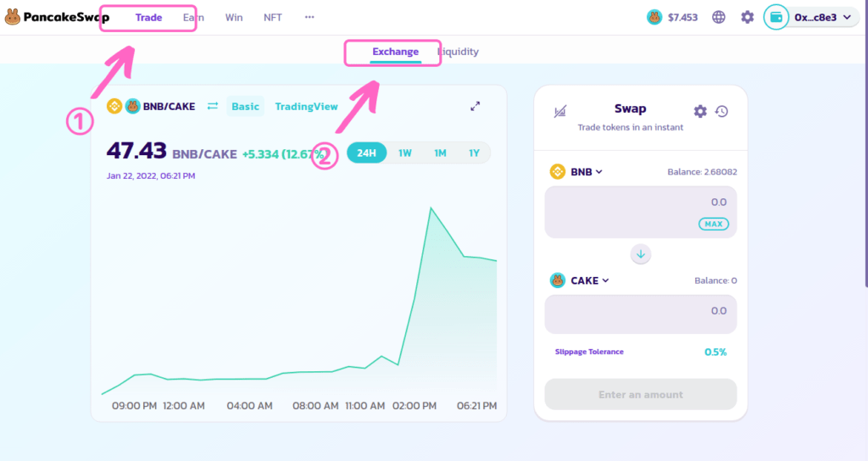Swap the BNB/CAKE chart pair direction
Viewport: 868px width, 461px height.
(213, 106)
